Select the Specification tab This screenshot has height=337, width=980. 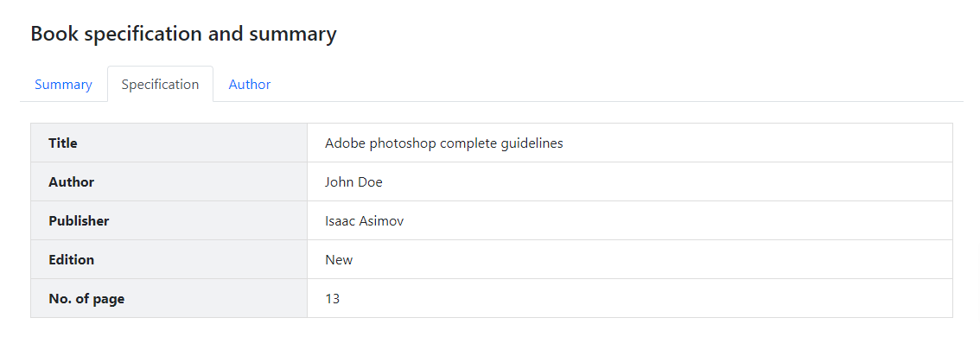coord(160,85)
